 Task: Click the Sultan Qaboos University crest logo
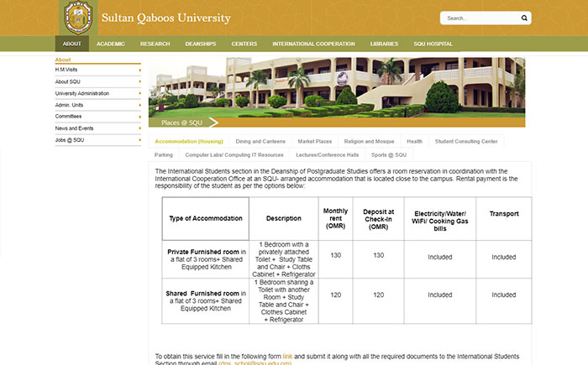click(78, 18)
